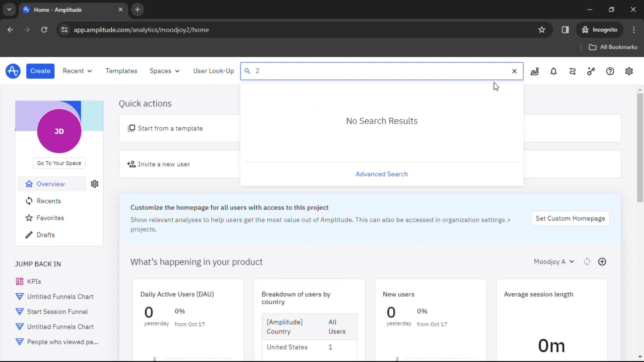Click the Amplitude analytics graph icon

[13, 71]
